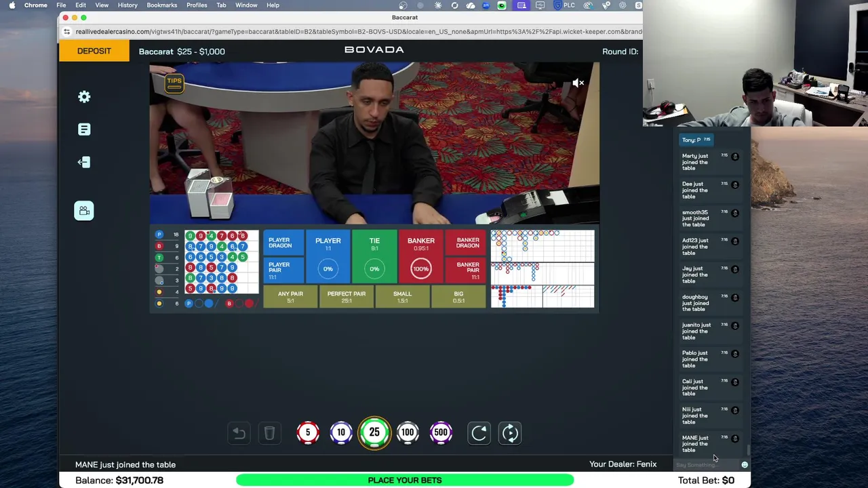Bet on PERFECT PAIR 25:1
Image resolution: width=868 pixels, height=488 pixels.
click(347, 297)
